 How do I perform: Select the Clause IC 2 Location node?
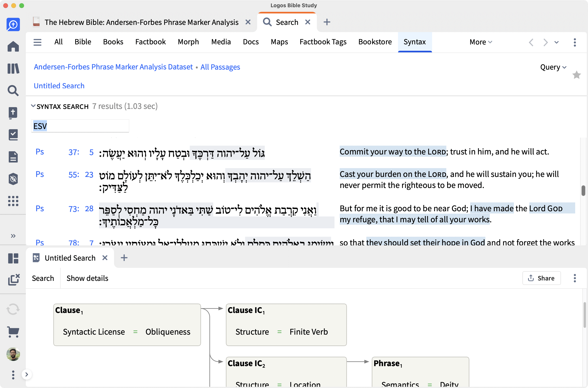(x=286, y=372)
